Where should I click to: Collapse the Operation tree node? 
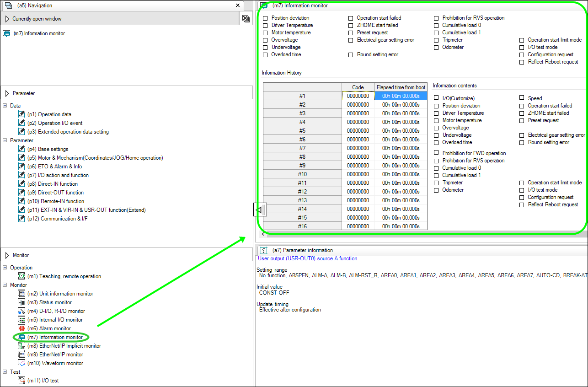pyautogui.click(x=5, y=268)
